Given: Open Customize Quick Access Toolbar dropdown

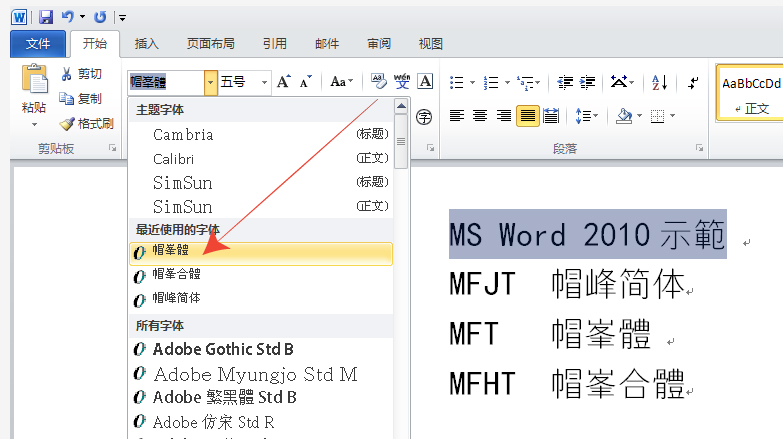Looking at the screenshot, I should [121, 18].
